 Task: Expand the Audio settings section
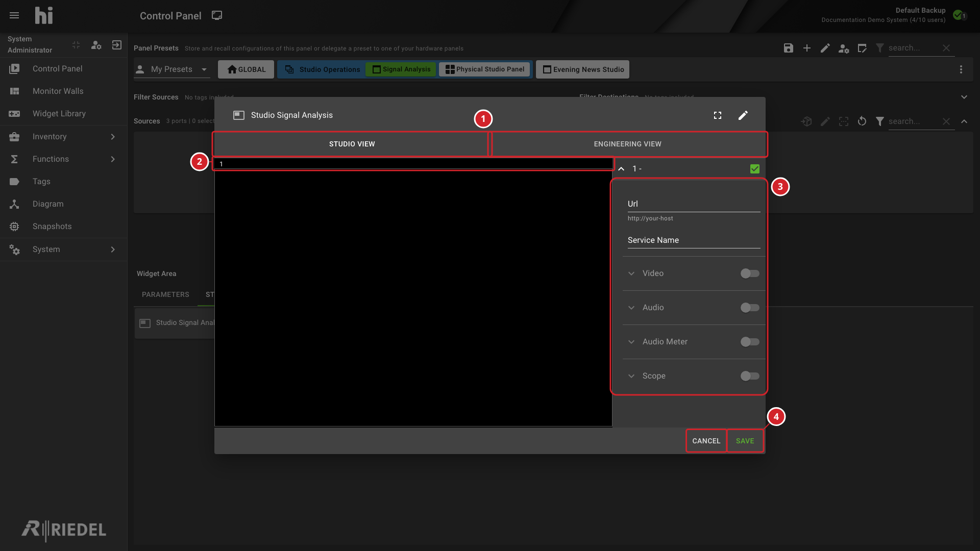click(631, 308)
